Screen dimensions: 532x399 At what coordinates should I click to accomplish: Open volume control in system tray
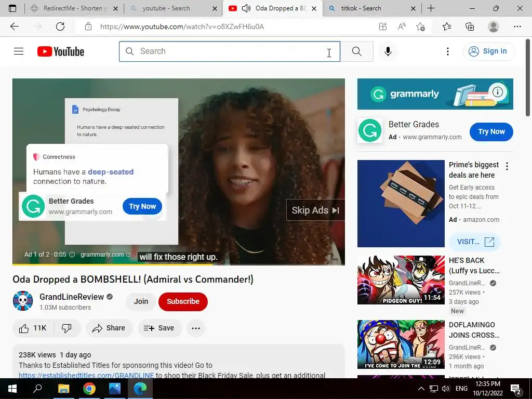pyautogui.click(x=446, y=389)
